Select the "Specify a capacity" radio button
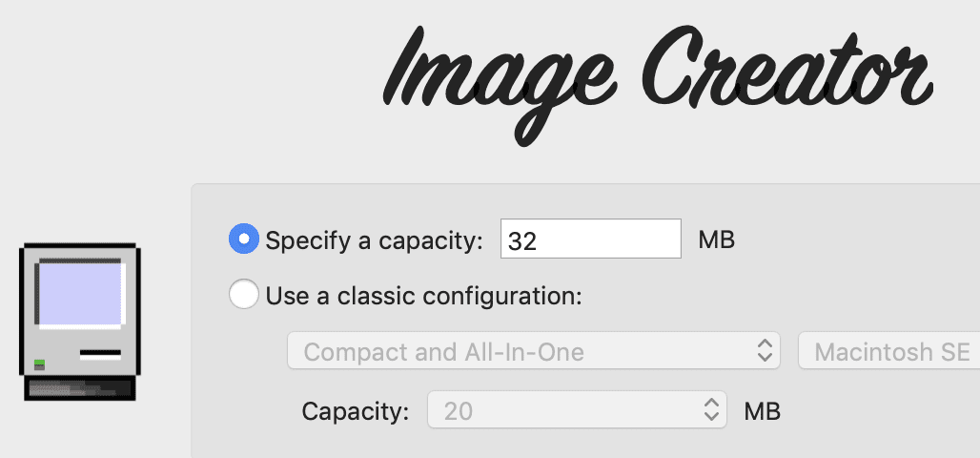 pos(244,239)
